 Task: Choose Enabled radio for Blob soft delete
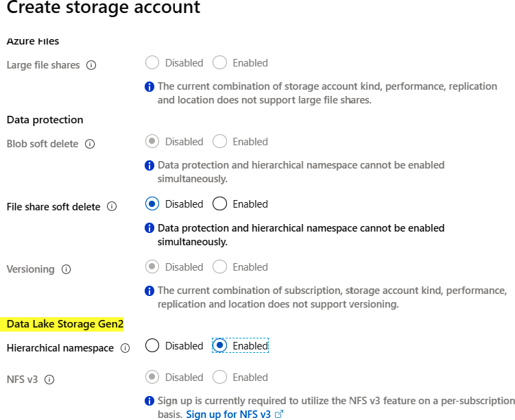[x=219, y=142]
